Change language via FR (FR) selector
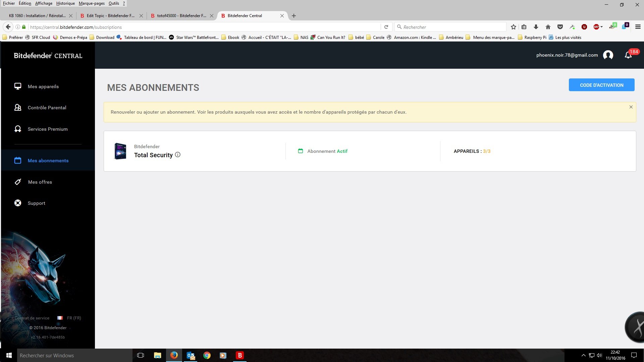Image resolution: width=644 pixels, height=362 pixels. (69, 318)
